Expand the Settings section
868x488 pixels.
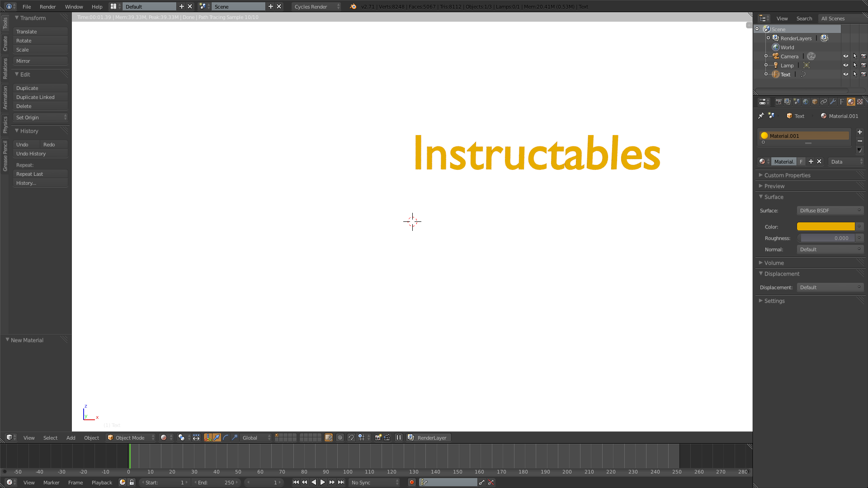773,300
